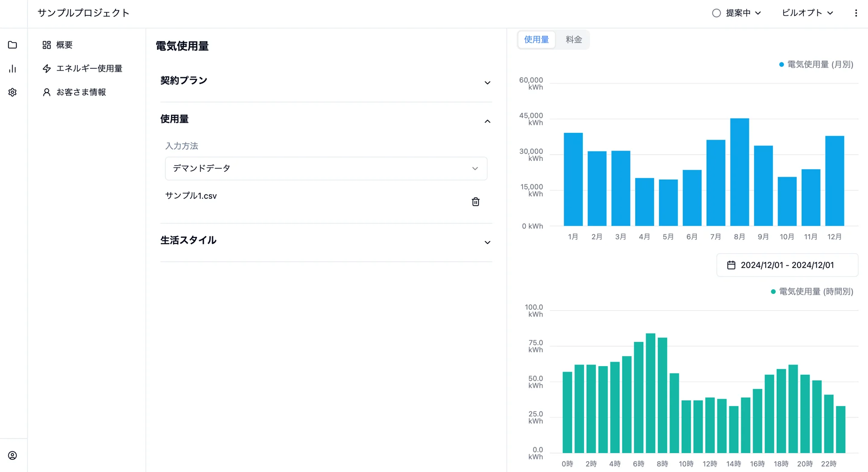Open the 2024/12/01 date range picker
The image size is (868, 472).
pyautogui.click(x=787, y=265)
